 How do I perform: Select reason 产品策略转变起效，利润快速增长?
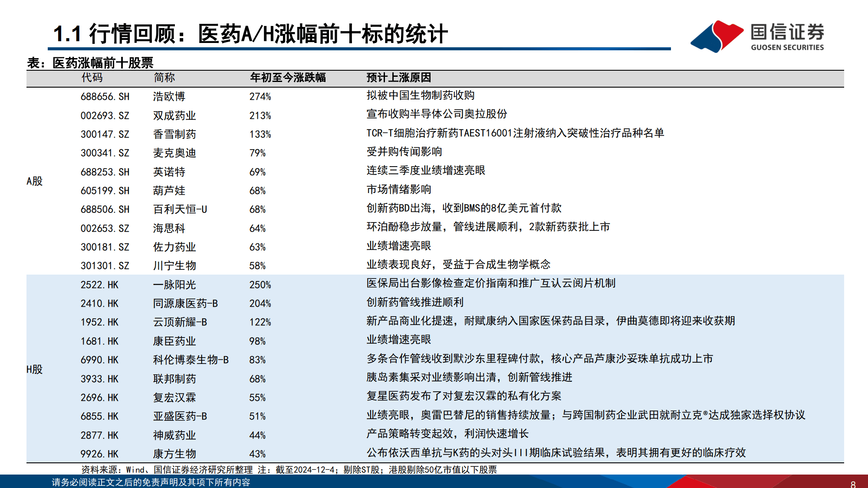click(x=447, y=434)
